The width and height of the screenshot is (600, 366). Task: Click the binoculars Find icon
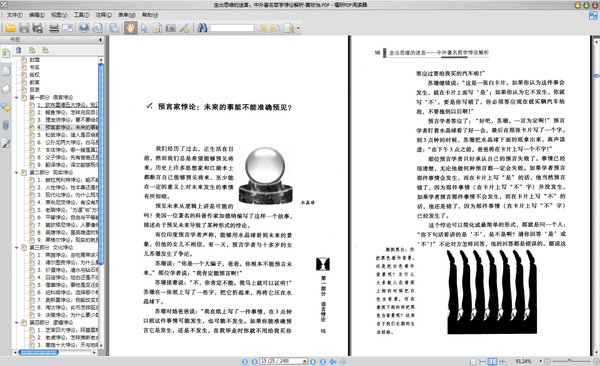(202, 28)
